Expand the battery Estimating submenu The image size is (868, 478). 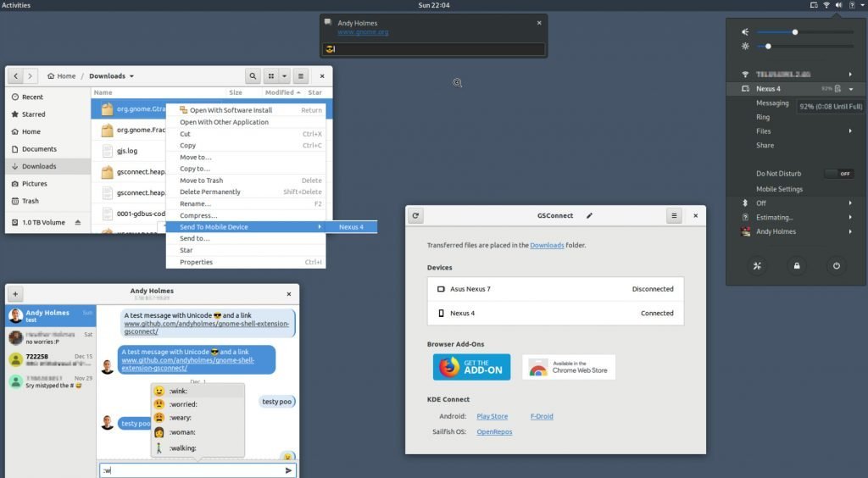[850, 218]
